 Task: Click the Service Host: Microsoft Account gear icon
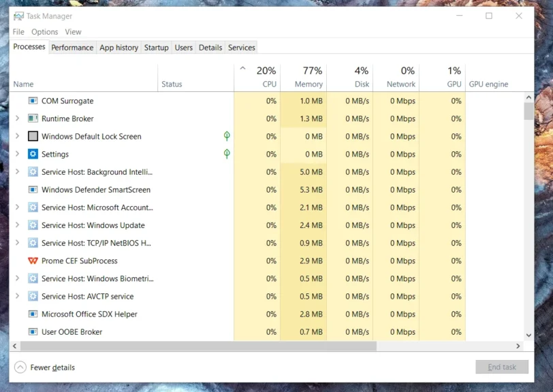pos(33,208)
